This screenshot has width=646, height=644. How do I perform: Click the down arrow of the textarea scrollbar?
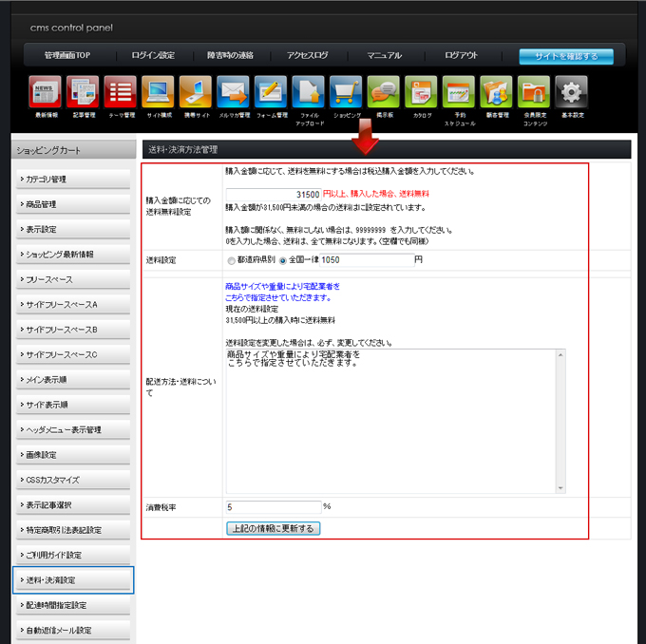point(560,488)
